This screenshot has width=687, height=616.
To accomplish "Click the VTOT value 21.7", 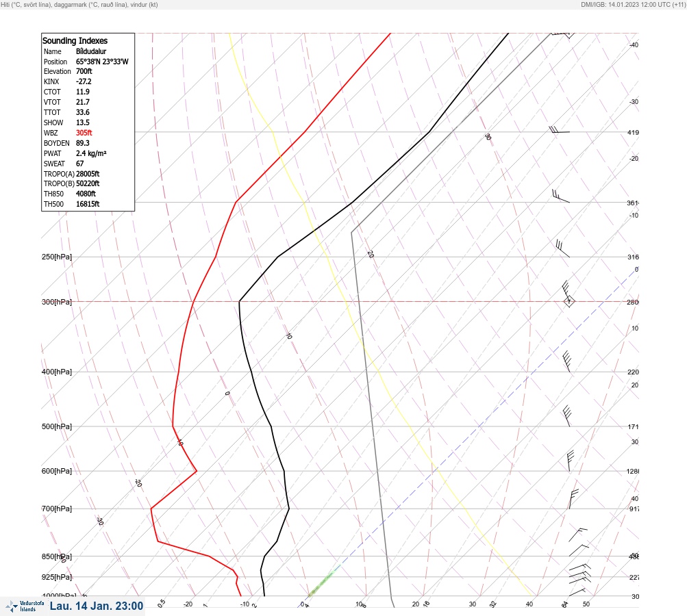I will point(83,102).
